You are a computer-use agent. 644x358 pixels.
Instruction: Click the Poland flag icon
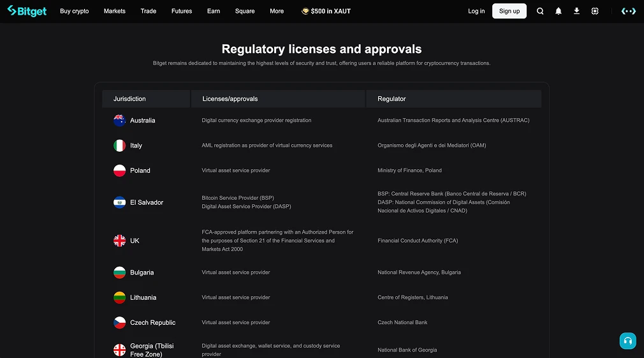coord(119,170)
